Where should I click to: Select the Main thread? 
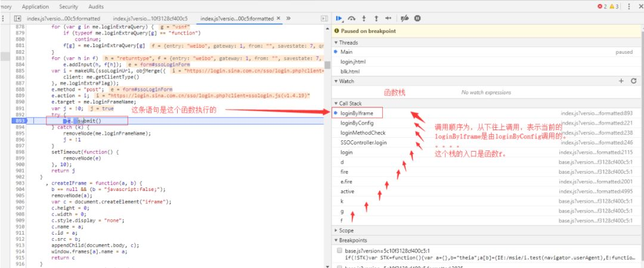[487, 52]
